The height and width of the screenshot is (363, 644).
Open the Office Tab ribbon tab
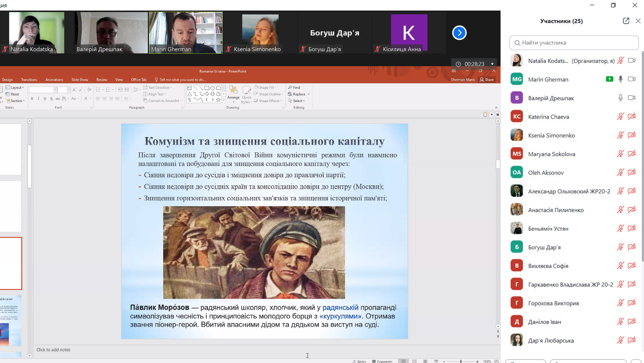pyautogui.click(x=139, y=79)
